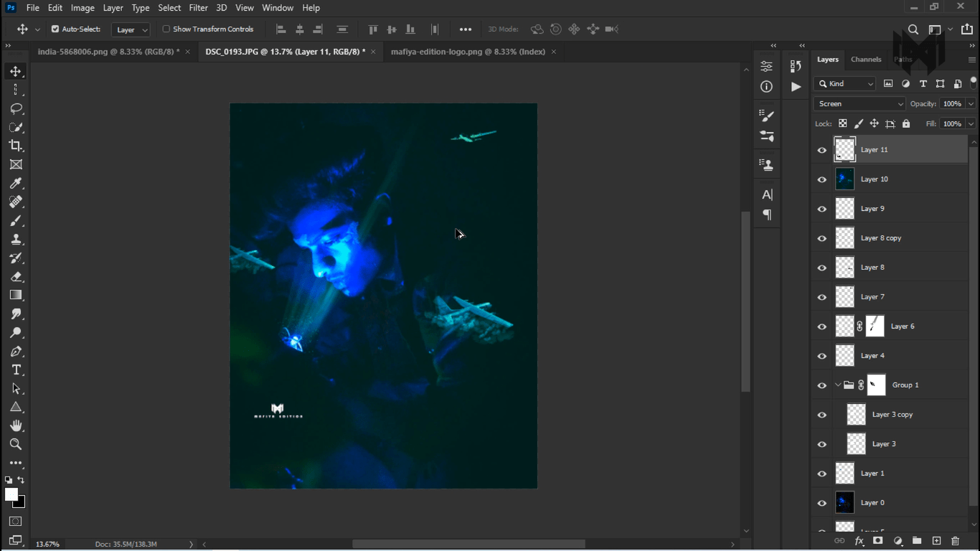The image size is (980, 551).
Task: Select the Lasso tool
Action: coord(16,108)
